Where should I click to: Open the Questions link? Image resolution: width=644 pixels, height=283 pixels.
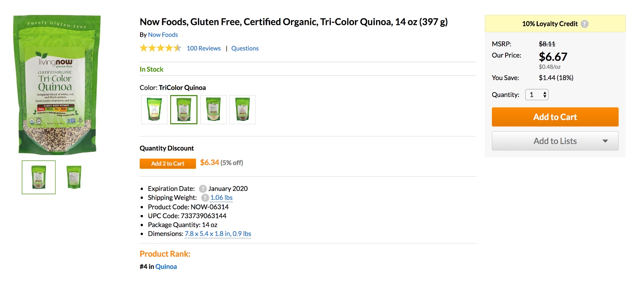click(x=245, y=48)
